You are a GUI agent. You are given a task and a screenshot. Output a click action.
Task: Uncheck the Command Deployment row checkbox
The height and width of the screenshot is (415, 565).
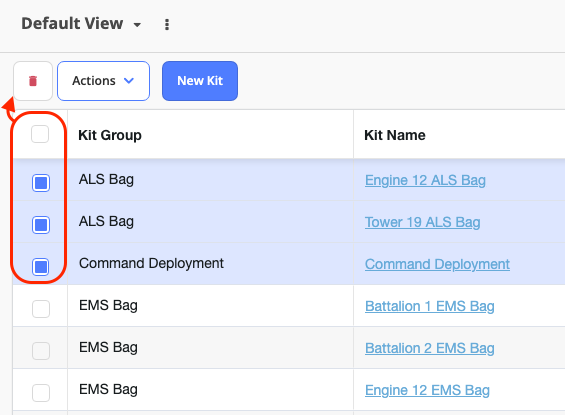[x=41, y=267]
